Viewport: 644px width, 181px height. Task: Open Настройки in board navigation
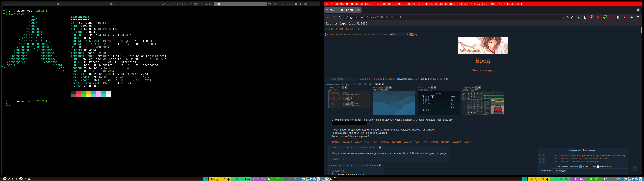(x=382, y=34)
